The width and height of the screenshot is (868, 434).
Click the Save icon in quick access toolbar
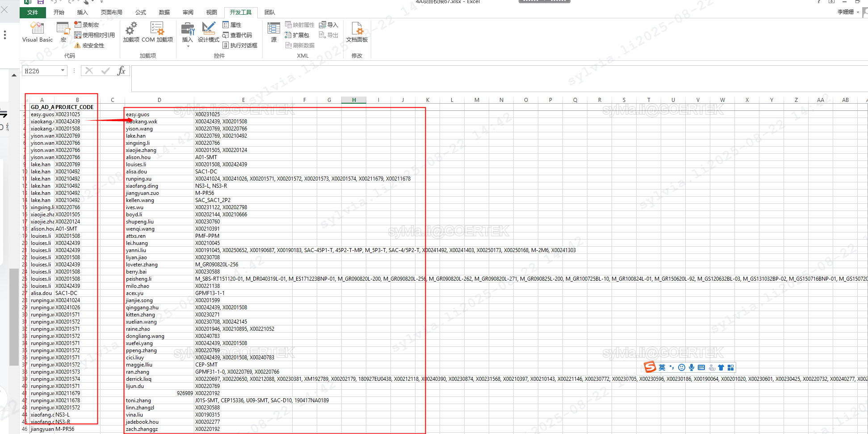(41, 2)
